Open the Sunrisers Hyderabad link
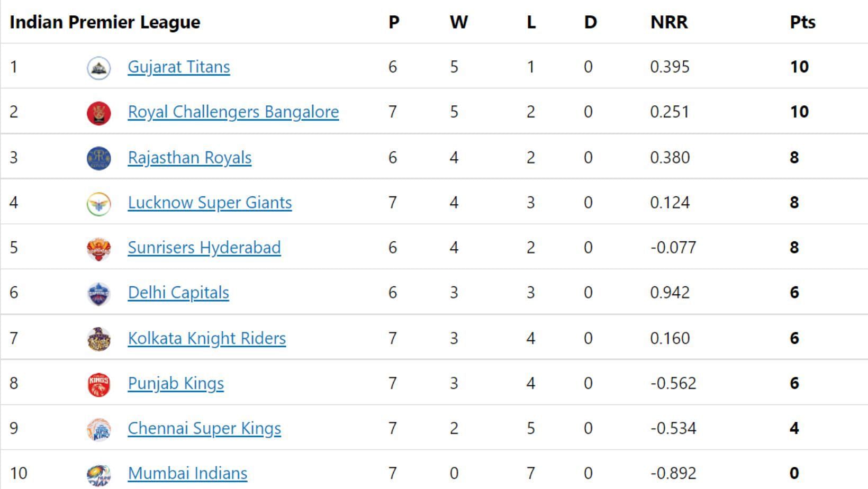The image size is (868, 489). pos(204,248)
